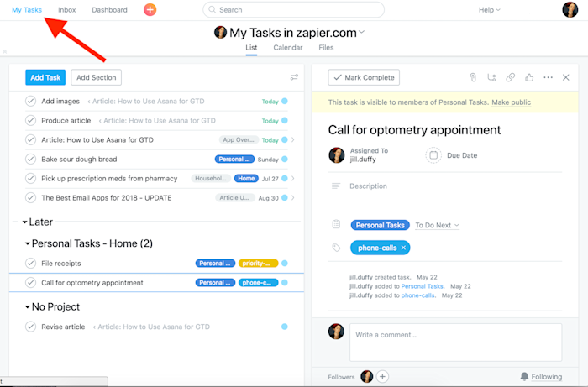Switch to the Calendar tab
Viewport: 588px width, 387px height.
(x=287, y=48)
